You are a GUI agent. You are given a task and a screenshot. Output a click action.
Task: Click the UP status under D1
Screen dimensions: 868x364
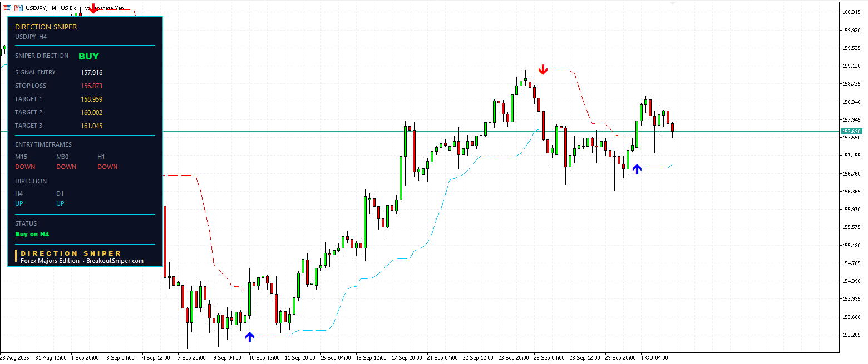click(x=60, y=203)
